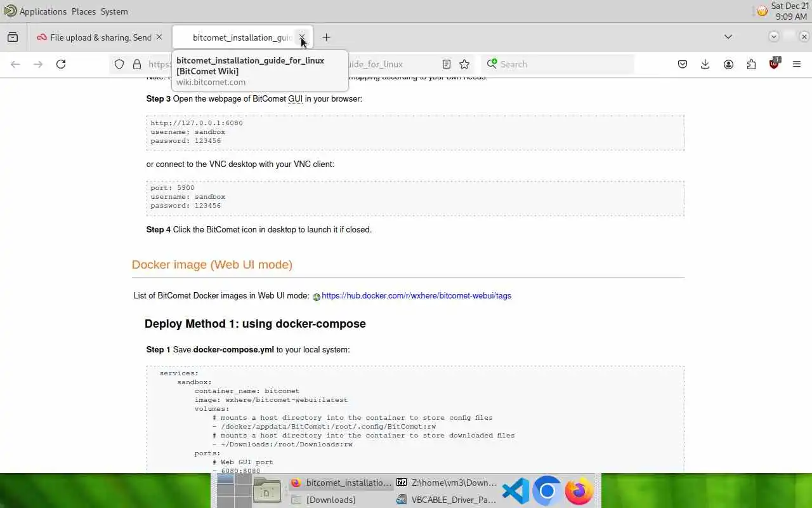Switch to the File upload & sharing tab
Screen dimensions: 812x508
(x=100, y=37)
